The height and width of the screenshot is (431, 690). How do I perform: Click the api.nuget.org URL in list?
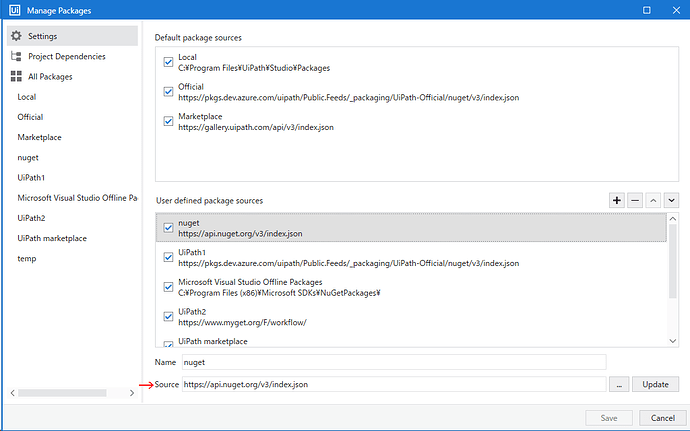pyautogui.click(x=240, y=233)
